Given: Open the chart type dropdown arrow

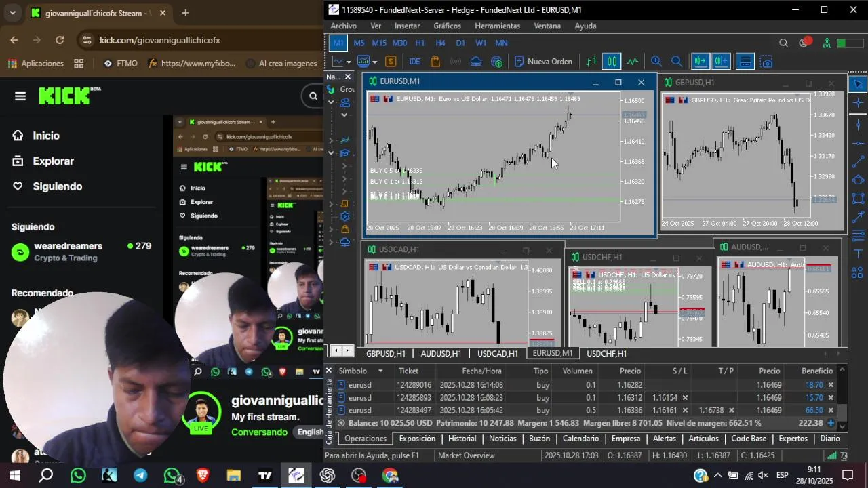Looking at the screenshot, I should tap(349, 62).
